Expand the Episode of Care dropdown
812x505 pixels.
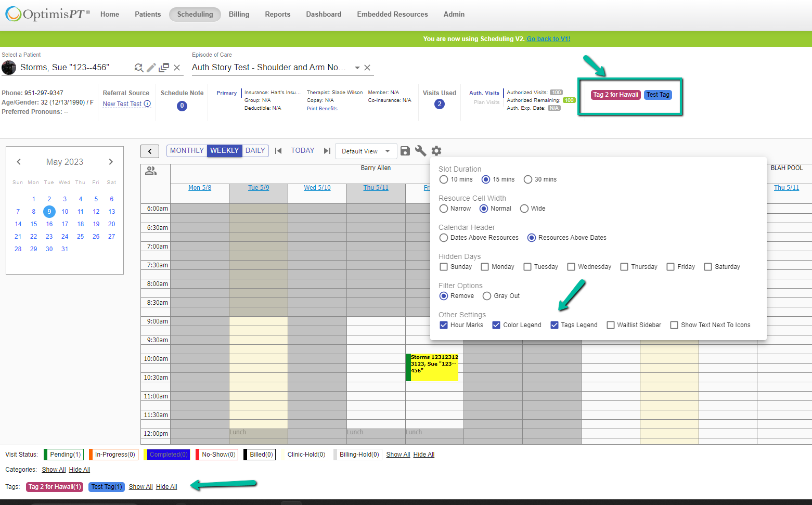tap(357, 68)
